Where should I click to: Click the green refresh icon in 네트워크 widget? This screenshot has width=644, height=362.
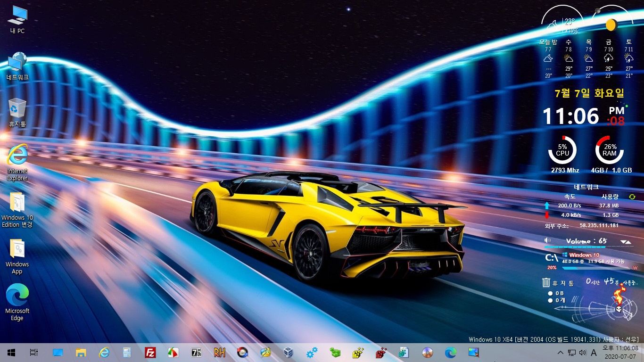tap(632, 197)
